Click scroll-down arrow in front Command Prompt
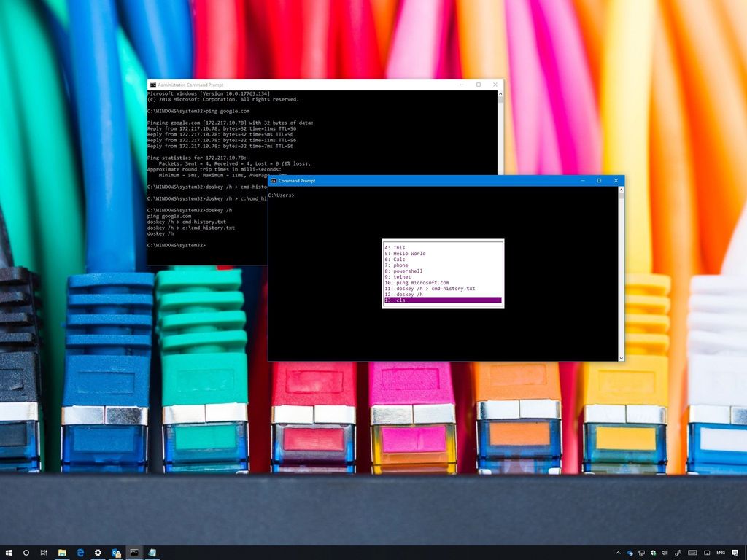The height and width of the screenshot is (560, 747). click(x=621, y=357)
